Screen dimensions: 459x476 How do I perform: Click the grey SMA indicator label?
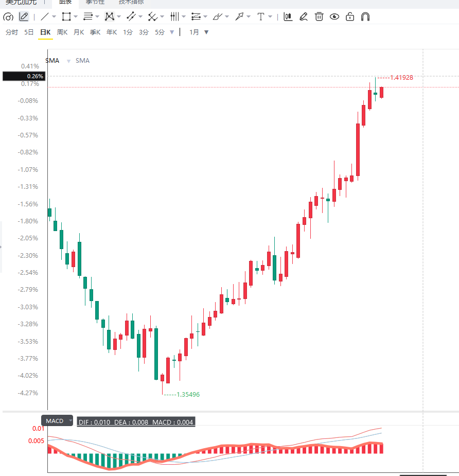point(82,61)
